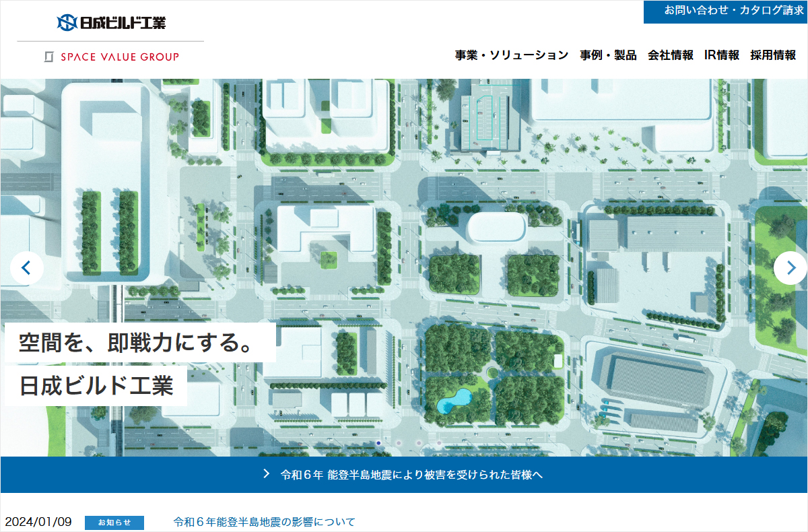
Task: Select the fourth carousel slide dot
Action: click(439, 443)
